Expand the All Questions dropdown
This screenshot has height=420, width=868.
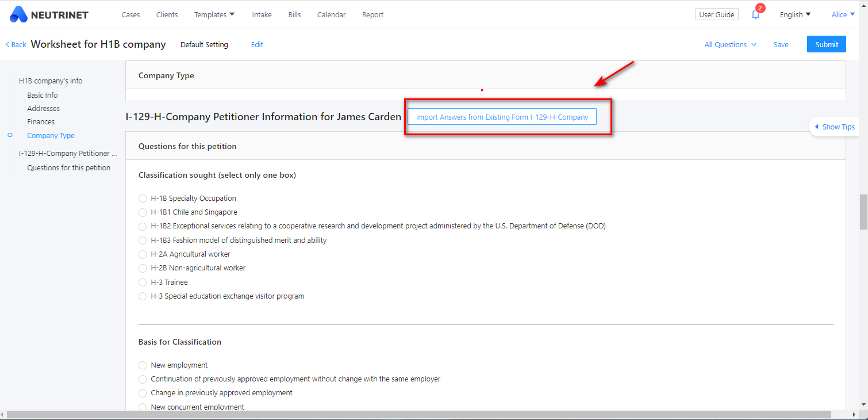(730, 44)
